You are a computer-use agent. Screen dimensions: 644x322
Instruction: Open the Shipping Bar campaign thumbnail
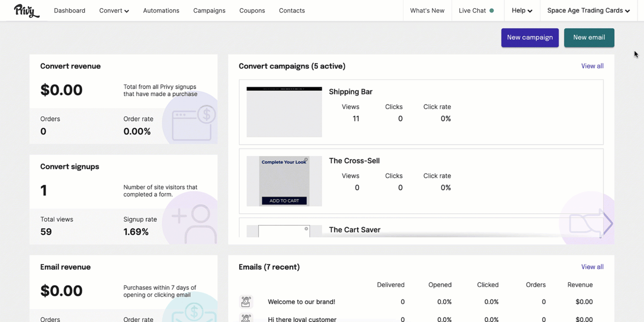(284, 112)
